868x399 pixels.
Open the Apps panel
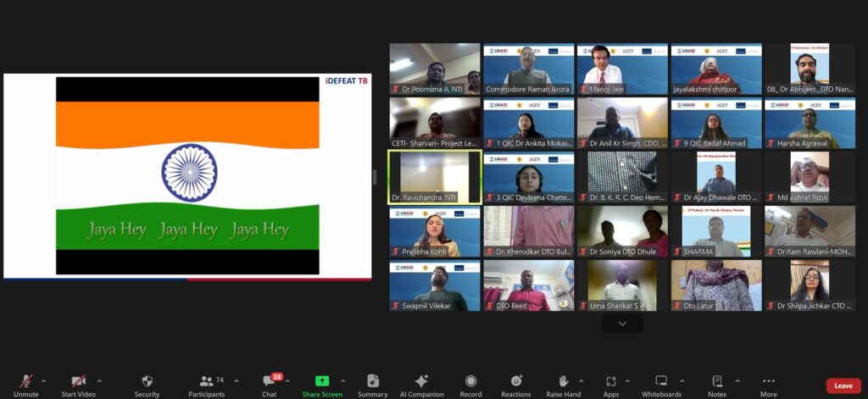[x=611, y=383]
